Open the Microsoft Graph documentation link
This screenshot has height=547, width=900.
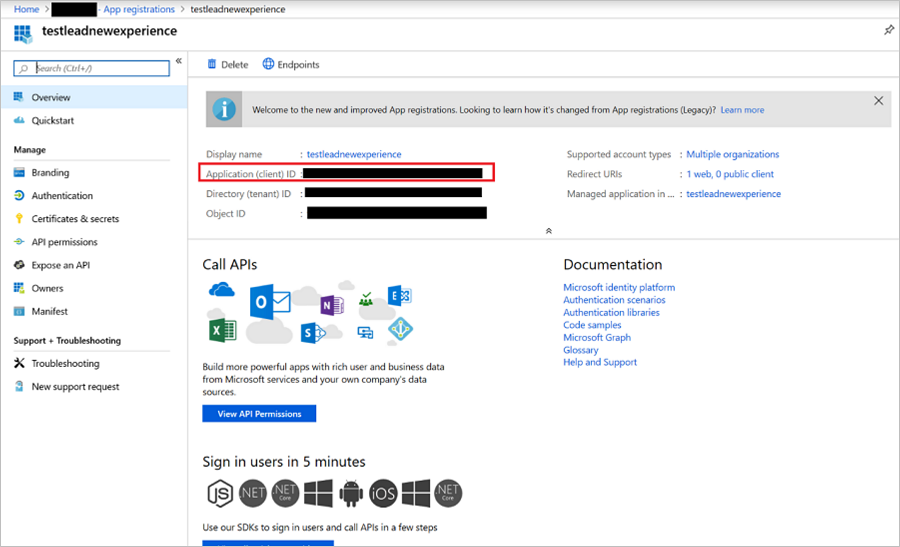(597, 338)
